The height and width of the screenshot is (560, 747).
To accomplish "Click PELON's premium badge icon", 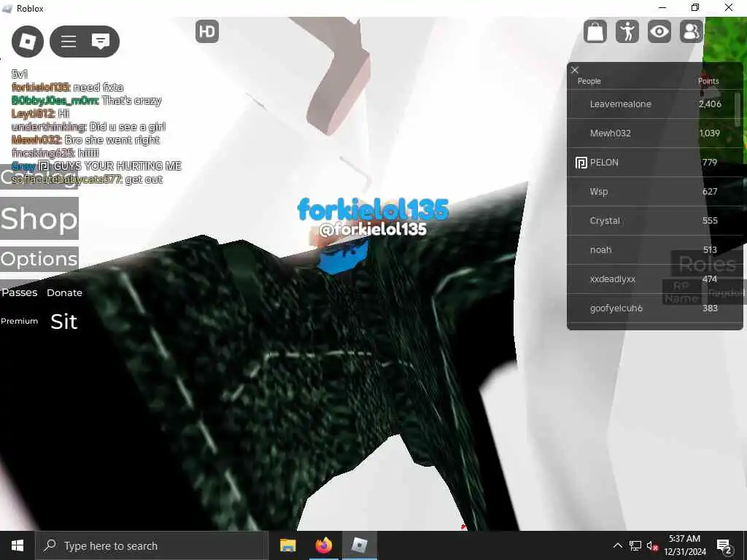I will (x=581, y=163).
